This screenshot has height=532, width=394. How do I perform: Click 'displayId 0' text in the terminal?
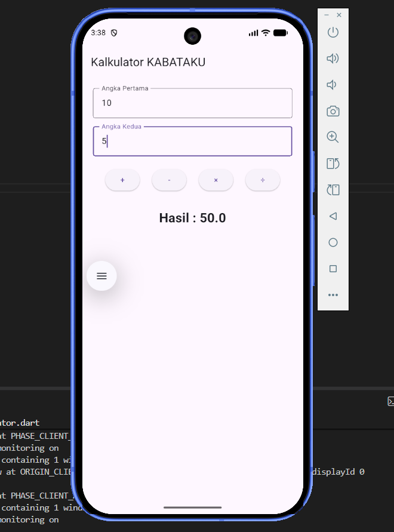[x=338, y=472]
